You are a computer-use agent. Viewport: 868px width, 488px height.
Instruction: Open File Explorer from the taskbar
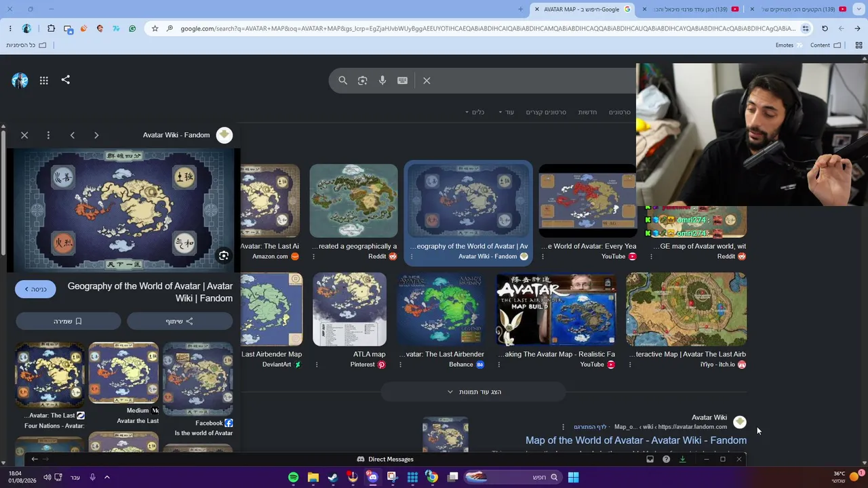tap(313, 477)
